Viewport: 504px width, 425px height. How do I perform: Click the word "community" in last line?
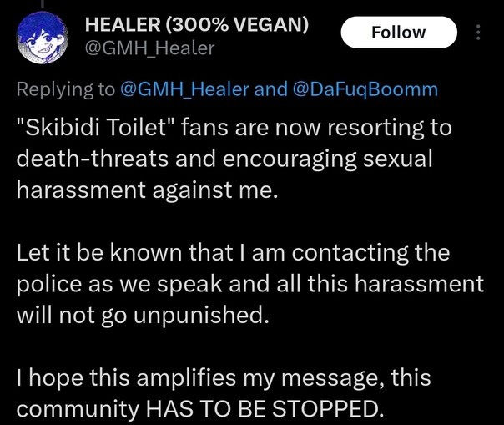point(78,410)
